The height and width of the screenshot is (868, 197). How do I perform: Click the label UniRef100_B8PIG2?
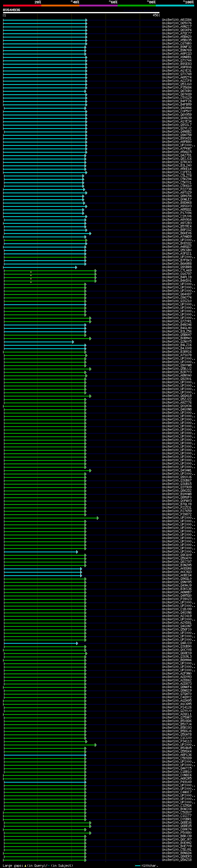tap(177, 230)
